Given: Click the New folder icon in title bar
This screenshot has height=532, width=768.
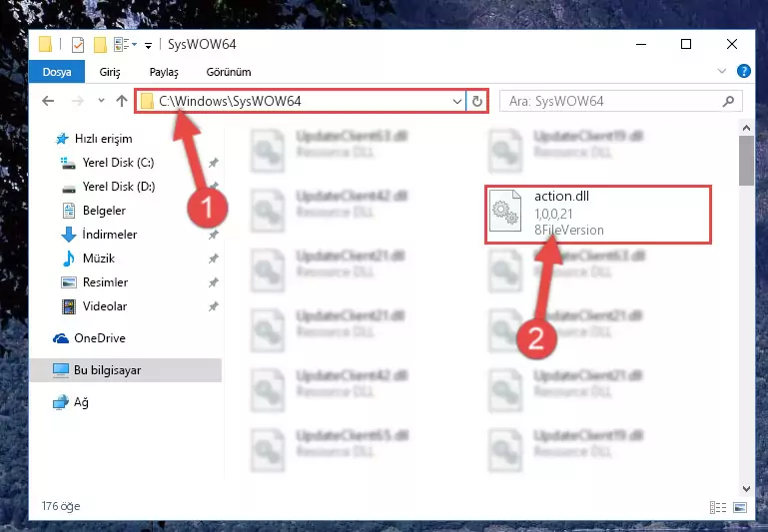Looking at the screenshot, I should pyautogui.click(x=100, y=45).
